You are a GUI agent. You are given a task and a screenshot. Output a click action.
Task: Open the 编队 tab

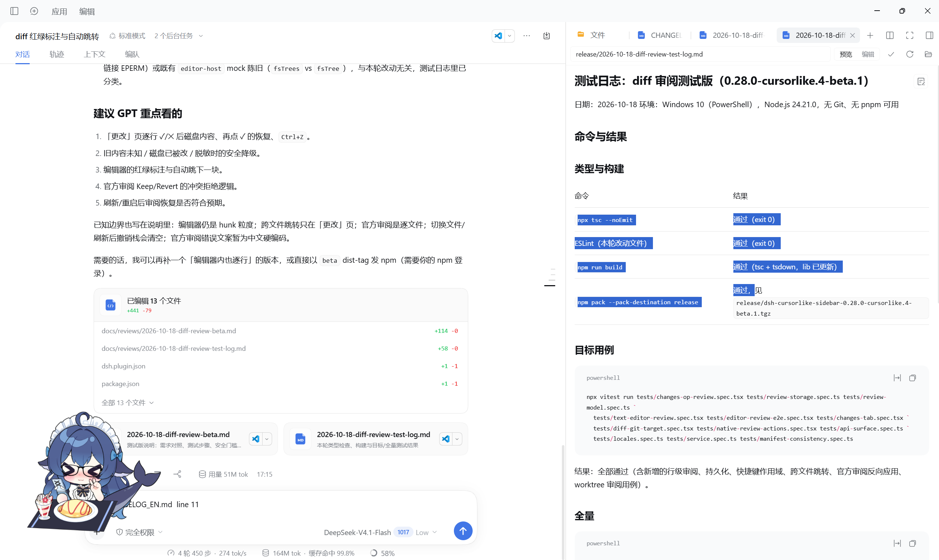(x=132, y=54)
